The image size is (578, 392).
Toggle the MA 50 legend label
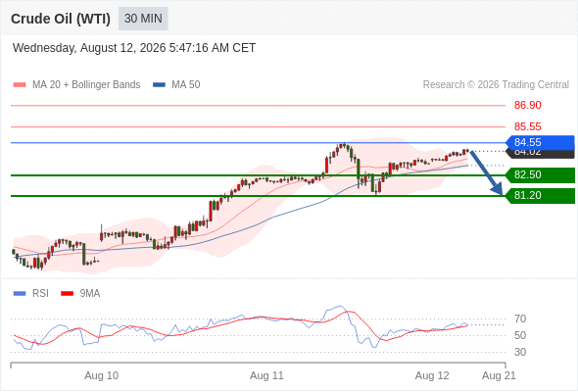pos(186,85)
